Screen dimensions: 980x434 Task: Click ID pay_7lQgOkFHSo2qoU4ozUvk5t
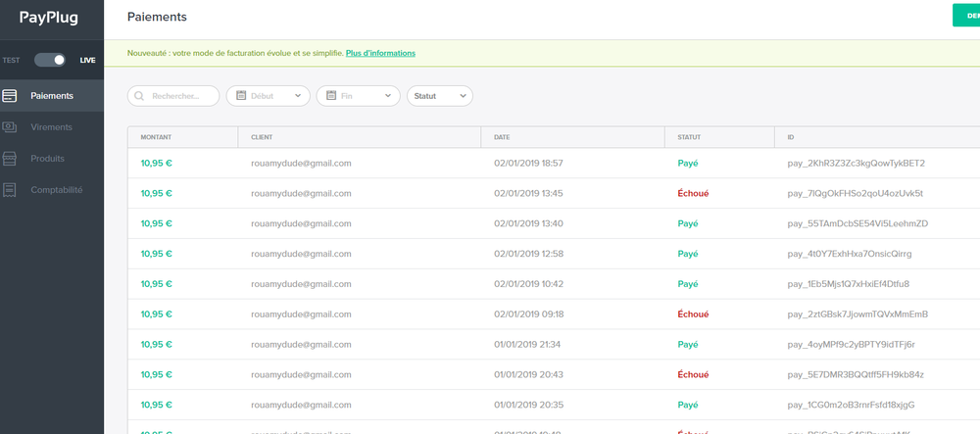(855, 193)
